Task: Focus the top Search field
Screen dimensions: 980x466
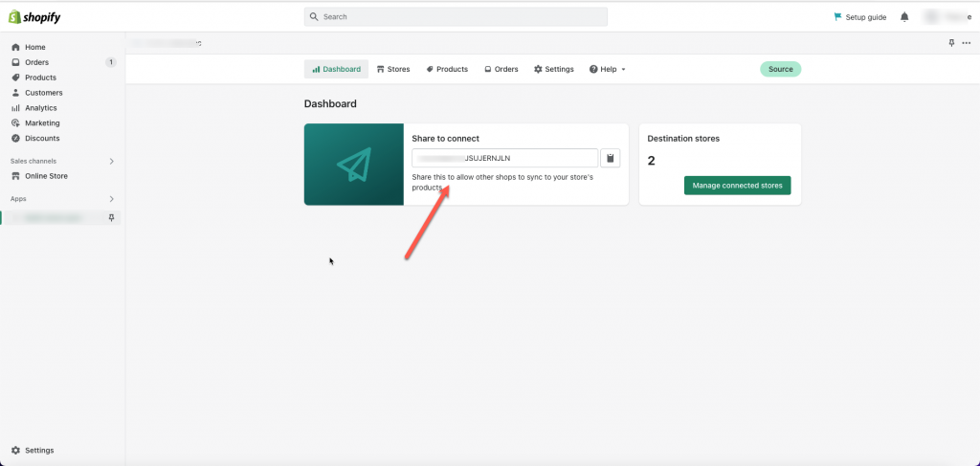Action: tap(456, 17)
